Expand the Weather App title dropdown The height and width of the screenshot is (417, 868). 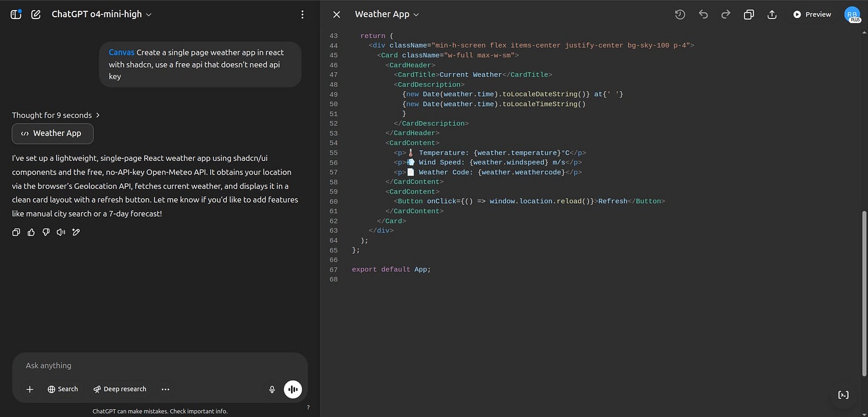(387, 14)
